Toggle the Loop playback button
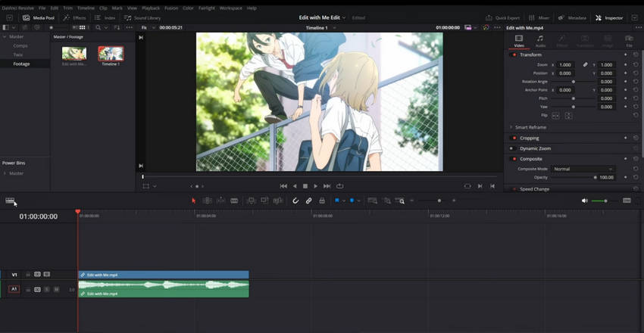Screen dimensions: 644x333 tap(339, 186)
